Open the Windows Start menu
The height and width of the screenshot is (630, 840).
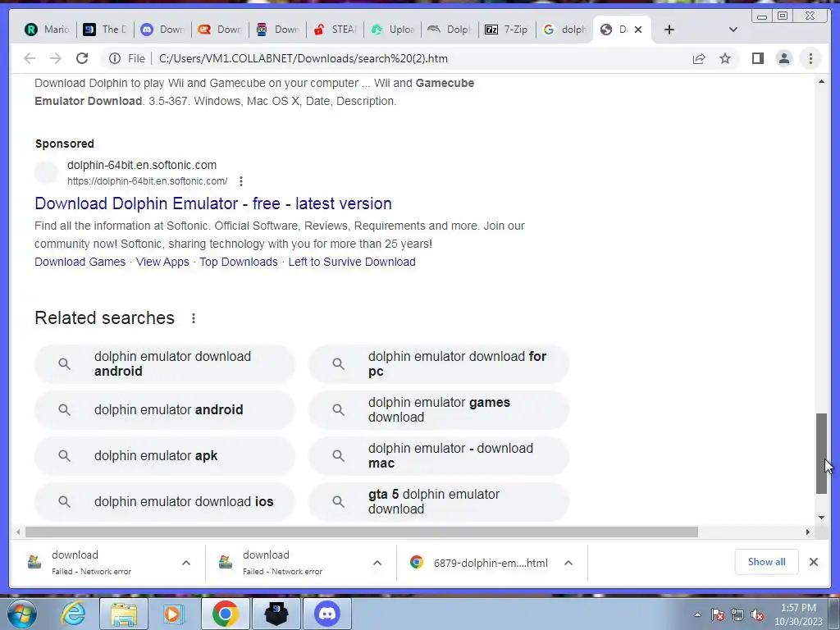pos(22,614)
